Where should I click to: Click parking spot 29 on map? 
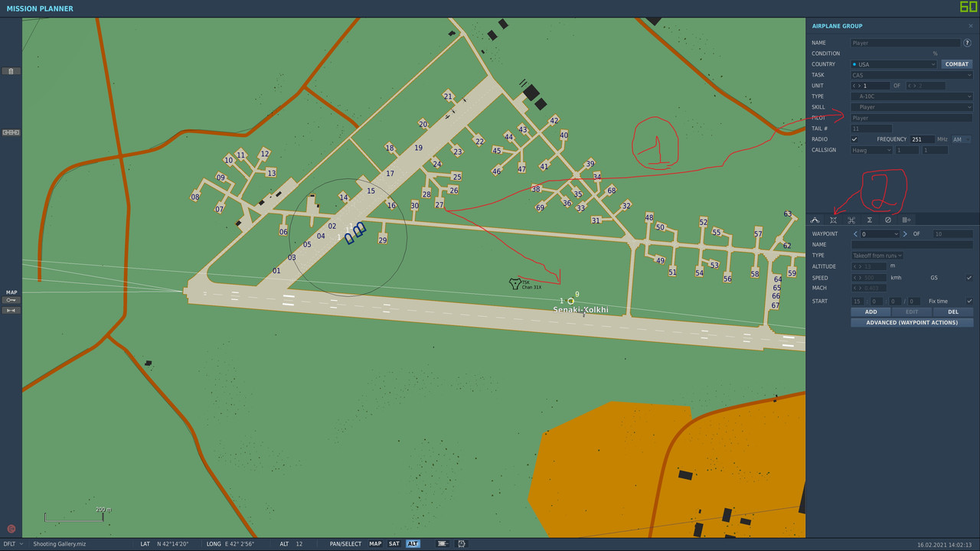[x=382, y=240]
